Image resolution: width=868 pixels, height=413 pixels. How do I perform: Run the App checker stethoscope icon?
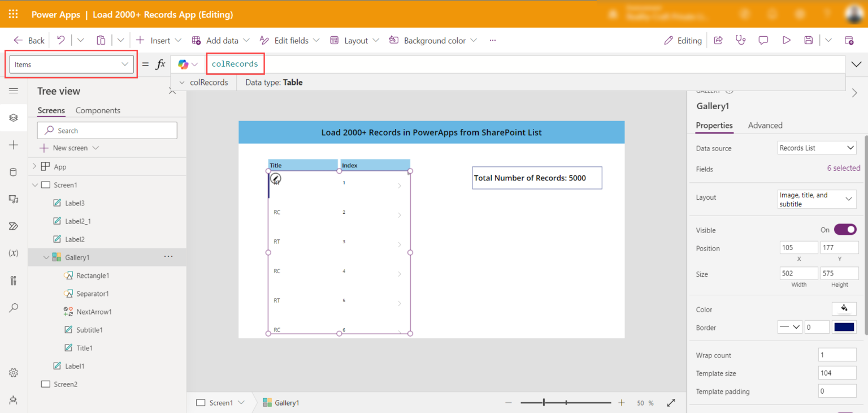point(740,40)
